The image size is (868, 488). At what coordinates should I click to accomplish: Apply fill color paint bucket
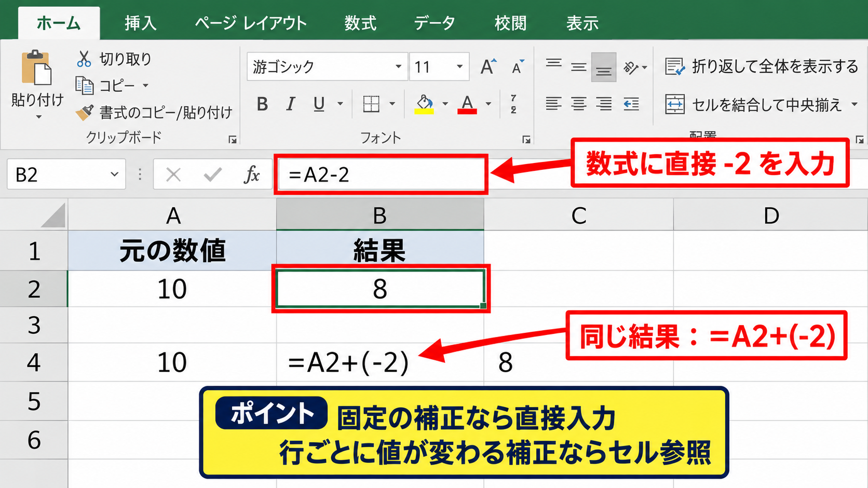coord(424,104)
